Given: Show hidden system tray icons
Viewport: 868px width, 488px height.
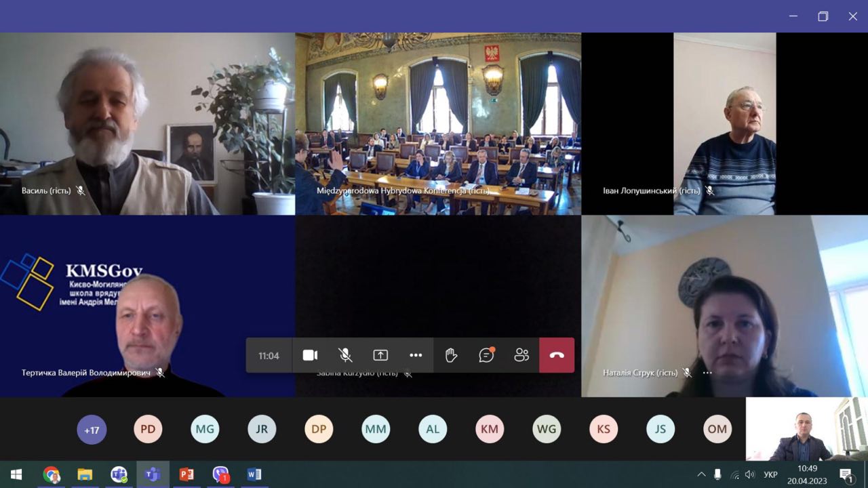Looking at the screenshot, I should click(701, 474).
